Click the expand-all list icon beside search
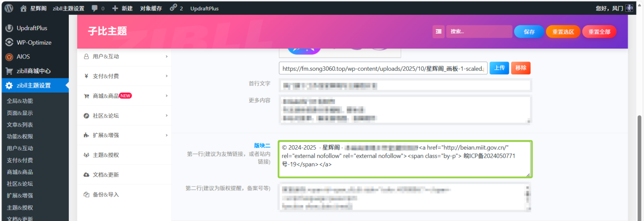The width and height of the screenshot is (644, 221). point(438,32)
